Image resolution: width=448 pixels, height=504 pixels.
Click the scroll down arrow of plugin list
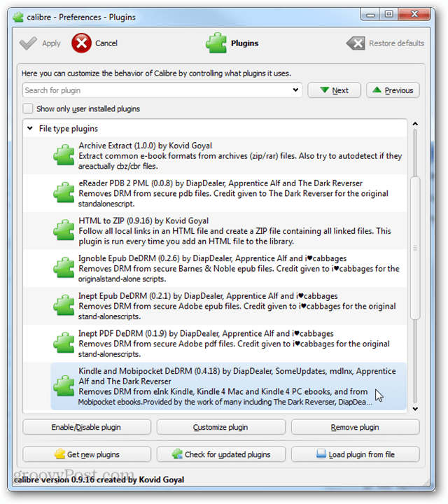(415, 409)
